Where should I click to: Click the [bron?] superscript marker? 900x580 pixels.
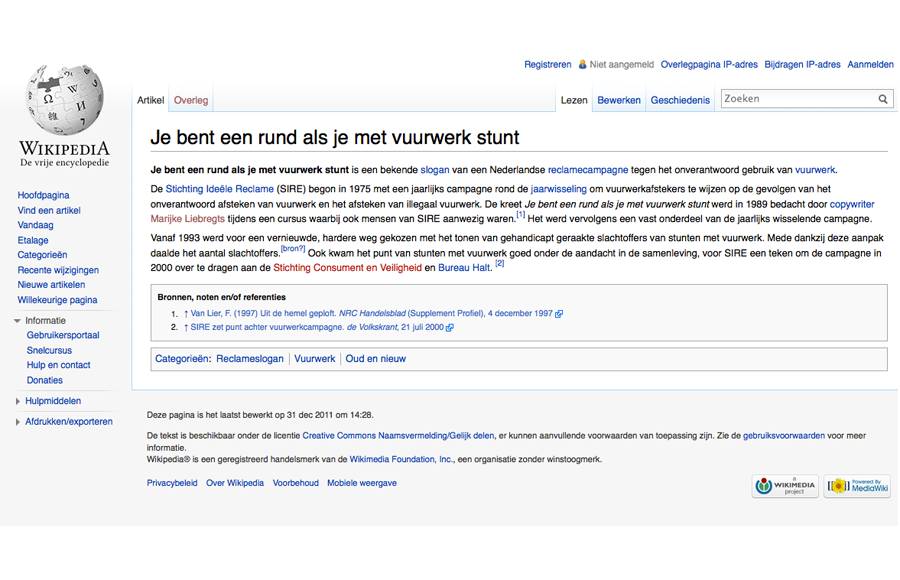click(x=293, y=249)
